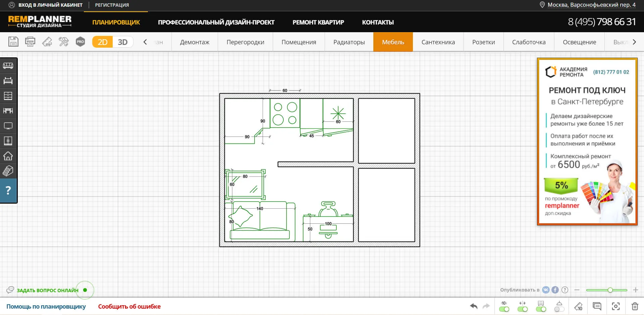Select the stove cooktop on the plan
Image resolution: width=644 pixels, height=315 pixels.
(x=285, y=113)
